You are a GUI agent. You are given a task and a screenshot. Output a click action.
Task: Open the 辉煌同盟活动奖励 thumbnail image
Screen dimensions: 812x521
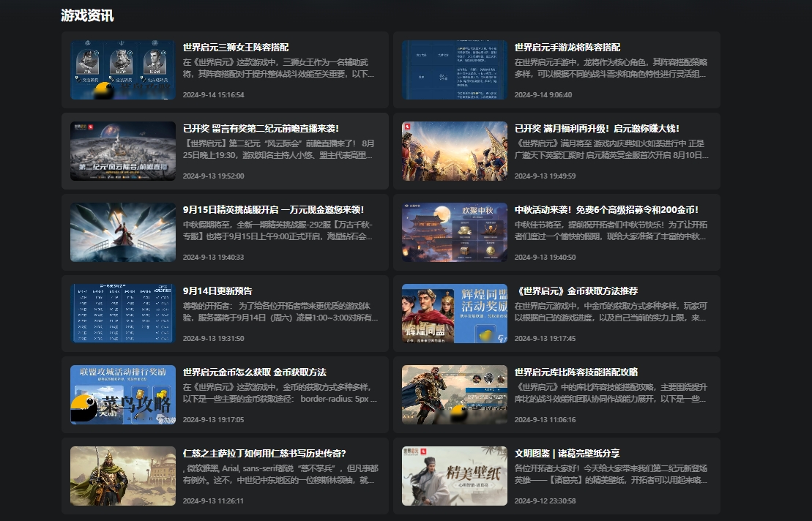tap(454, 314)
